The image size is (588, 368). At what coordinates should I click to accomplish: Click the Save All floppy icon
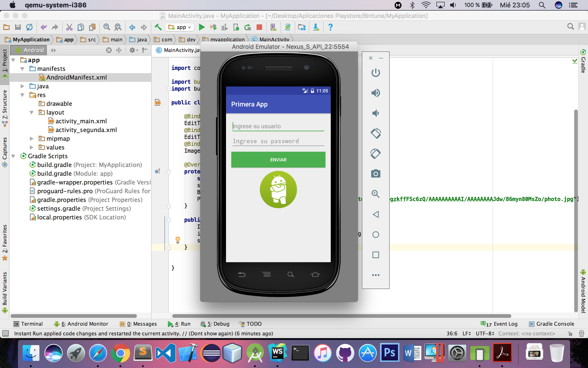pyautogui.click(x=18, y=27)
